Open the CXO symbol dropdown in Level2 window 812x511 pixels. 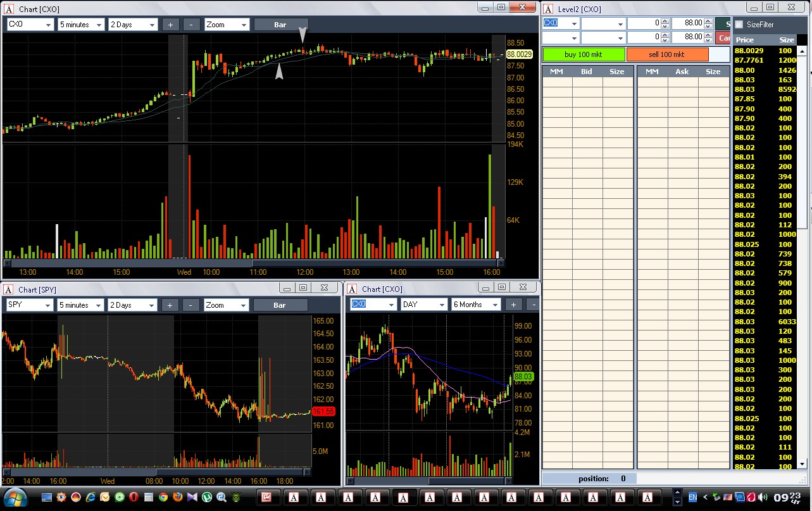coord(561,23)
